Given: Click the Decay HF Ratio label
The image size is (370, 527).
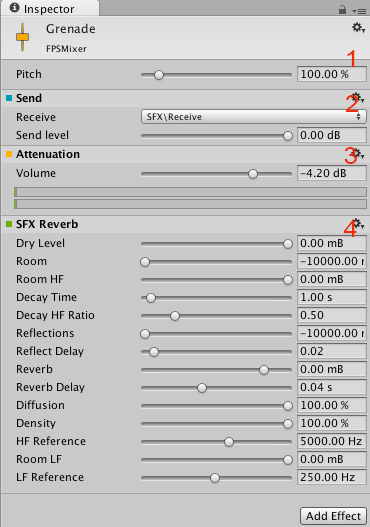Looking at the screenshot, I should click(55, 315).
